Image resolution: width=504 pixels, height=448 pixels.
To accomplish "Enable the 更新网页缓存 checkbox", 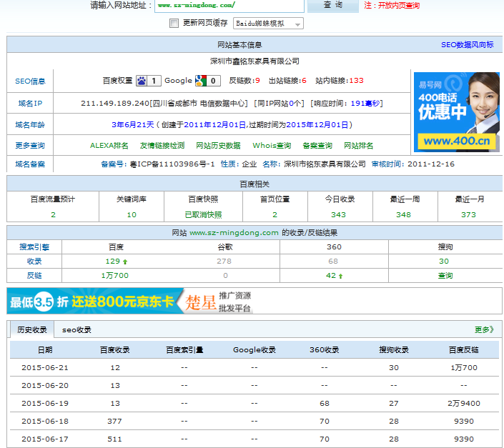I will point(174,23).
